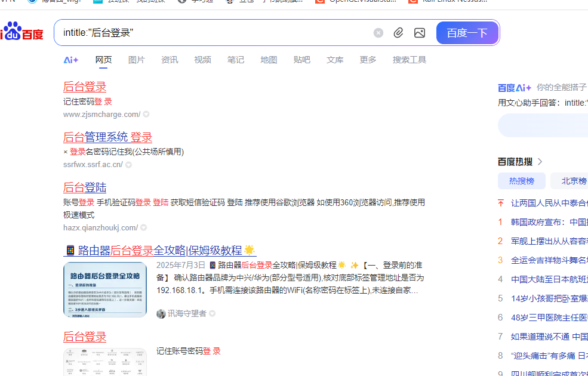
Task: Open the 后台管理系统 登录 result
Action: coord(107,137)
